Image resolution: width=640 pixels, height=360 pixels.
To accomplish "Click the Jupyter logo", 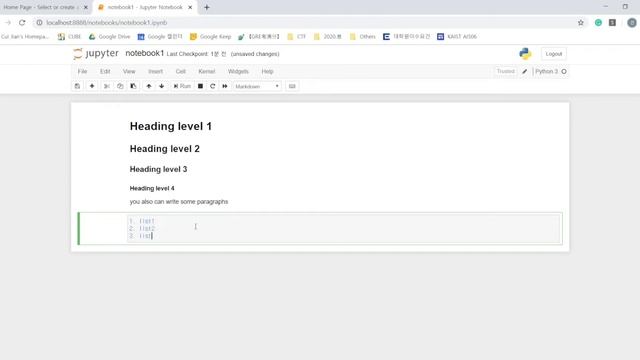I will (96, 53).
